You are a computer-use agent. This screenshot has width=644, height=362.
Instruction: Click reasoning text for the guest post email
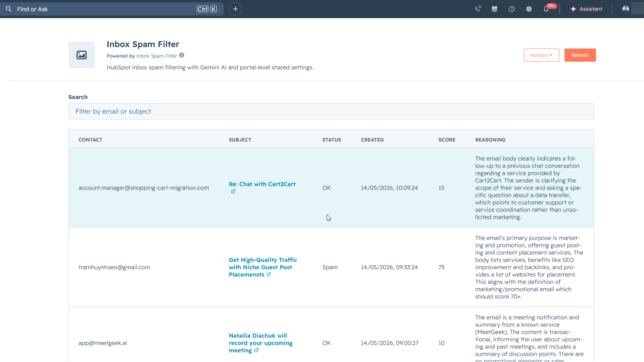(529, 267)
